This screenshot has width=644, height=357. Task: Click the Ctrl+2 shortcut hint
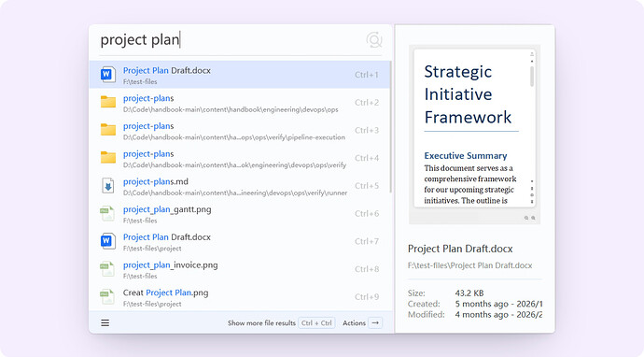coord(367,103)
